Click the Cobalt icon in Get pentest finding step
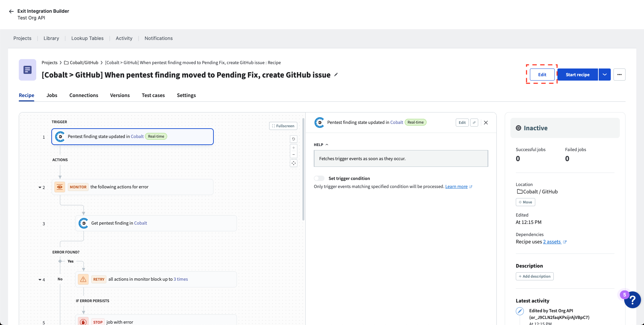The image size is (644, 325). coord(84,223)
